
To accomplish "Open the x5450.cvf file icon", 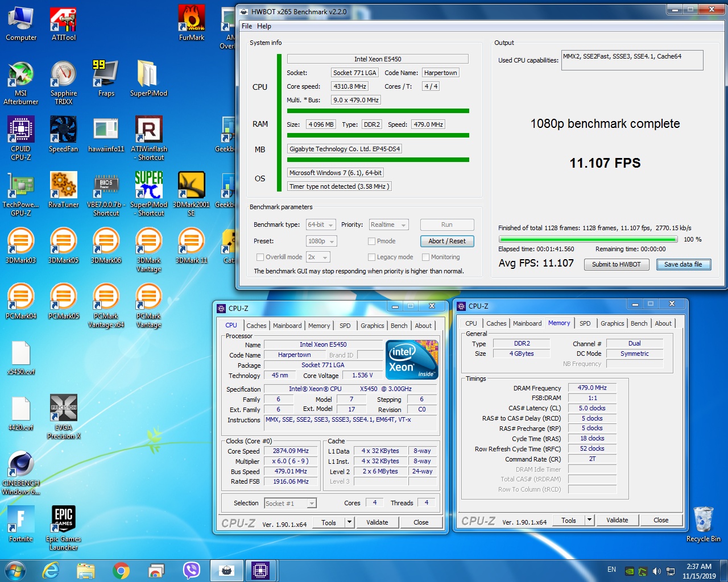I will (21, 357).
